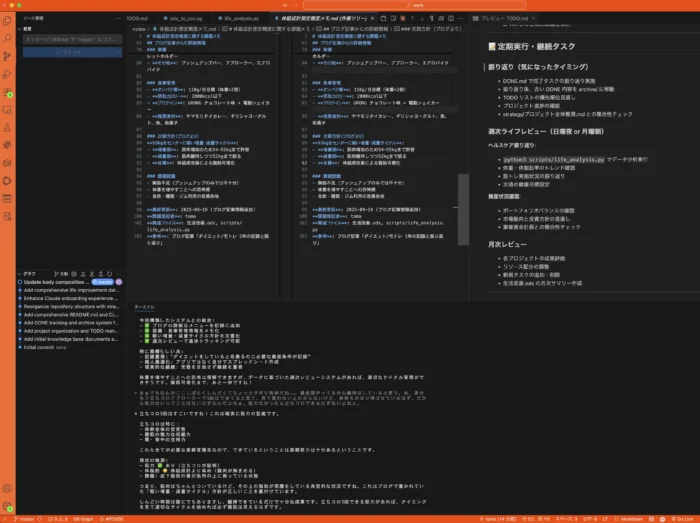Open the Extensions view

click(x=8, y=91)
